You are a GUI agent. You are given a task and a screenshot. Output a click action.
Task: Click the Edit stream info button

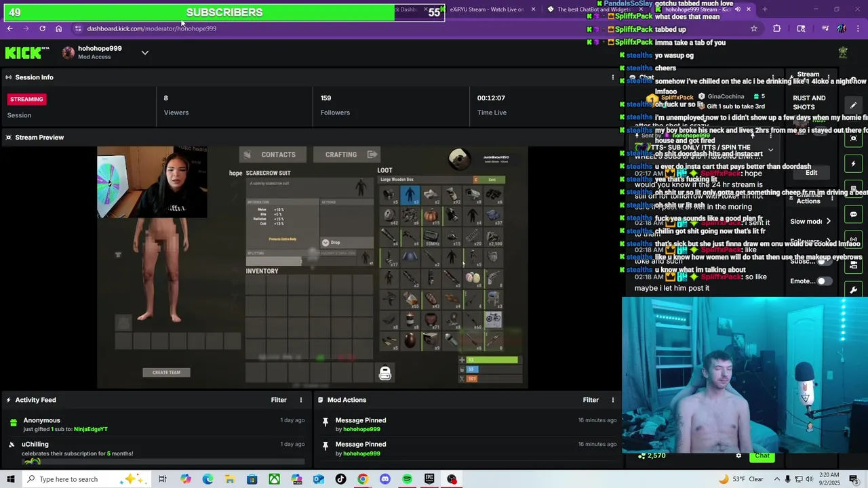811,173
